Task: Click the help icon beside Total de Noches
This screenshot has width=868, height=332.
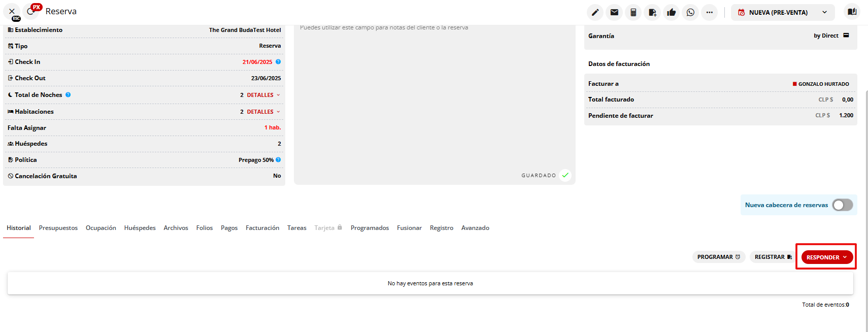Action: tap(68, 94)
